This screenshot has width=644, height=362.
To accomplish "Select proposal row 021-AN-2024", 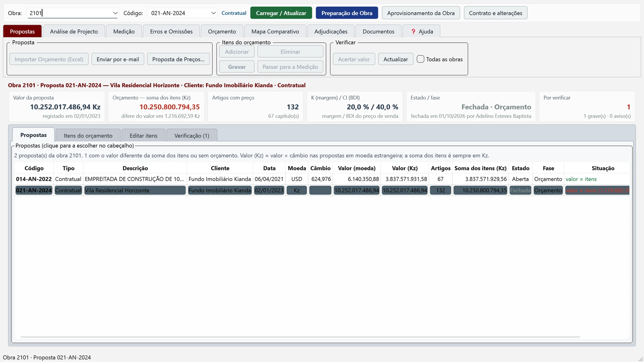I will point(322,190).
